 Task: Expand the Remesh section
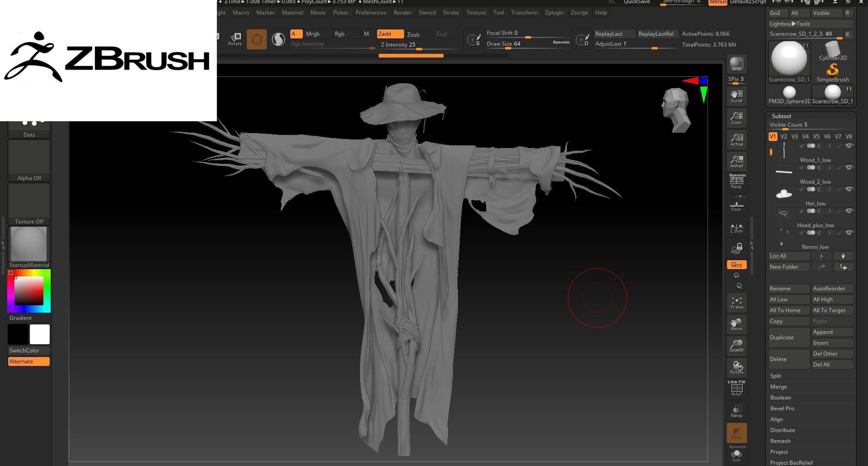pos(780,441)
